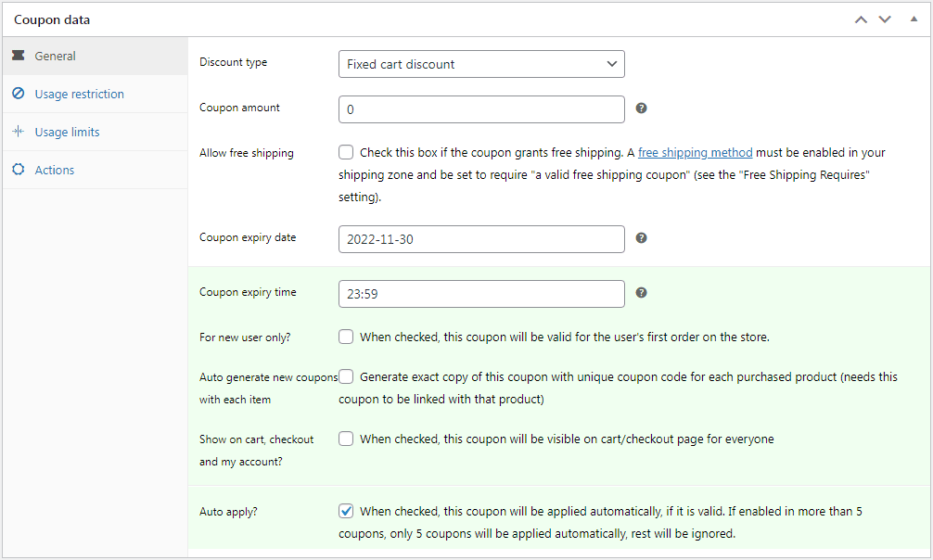Click the Coupon amount label
Screen dimensions: 933x560
pyautogui.click(x=239, y=108)
